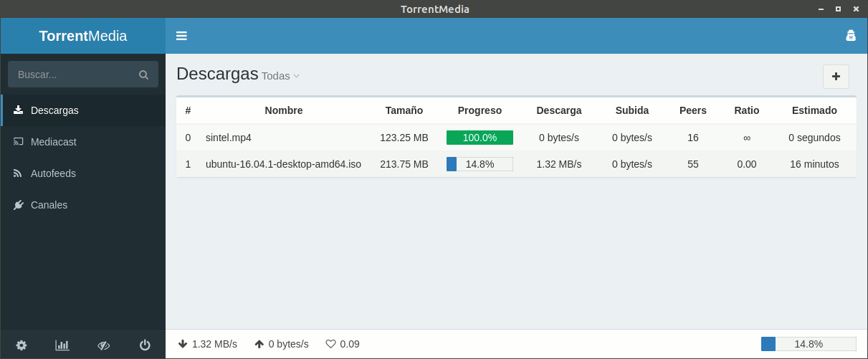Click the 16 peers cell

click(693, 138)
